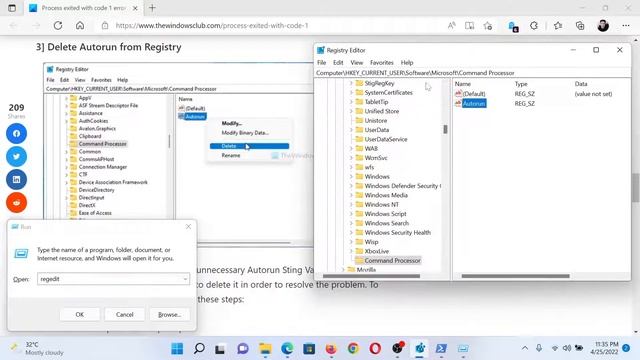The height and width of the screenshot is (360, 640).
Task: Open the new tab plus button
Action: click(x=152, y=8)
